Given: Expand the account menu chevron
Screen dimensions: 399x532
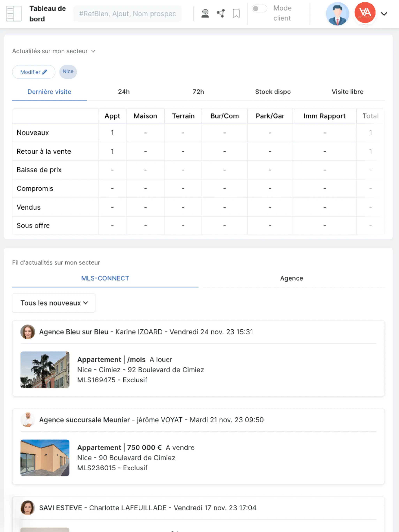Looking at the screenshot, I should click(384, 14).
